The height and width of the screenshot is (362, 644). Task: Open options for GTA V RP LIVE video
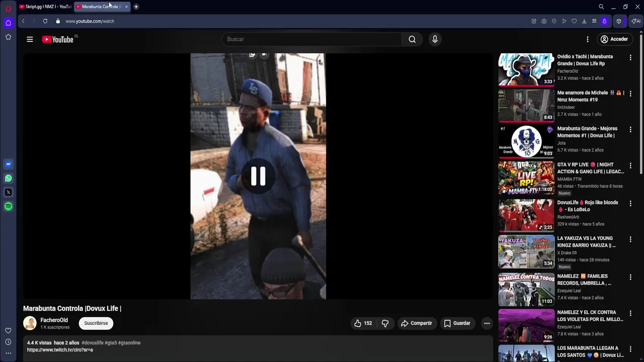(x=630, y=165)
